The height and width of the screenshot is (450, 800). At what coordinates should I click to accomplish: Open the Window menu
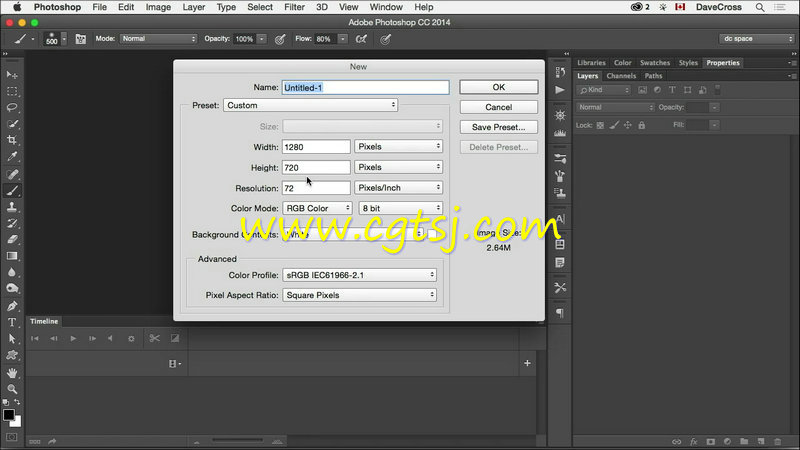coord(386,7)
